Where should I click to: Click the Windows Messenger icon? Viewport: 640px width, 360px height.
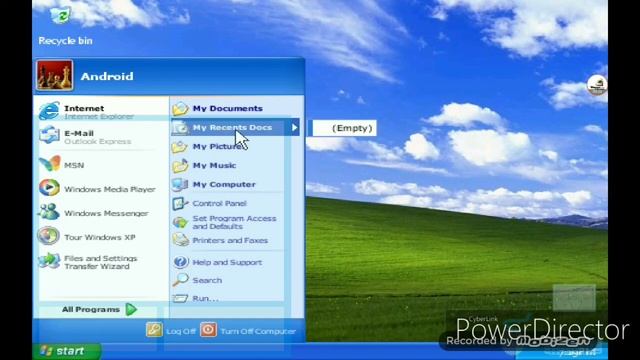tap(49, 212)
